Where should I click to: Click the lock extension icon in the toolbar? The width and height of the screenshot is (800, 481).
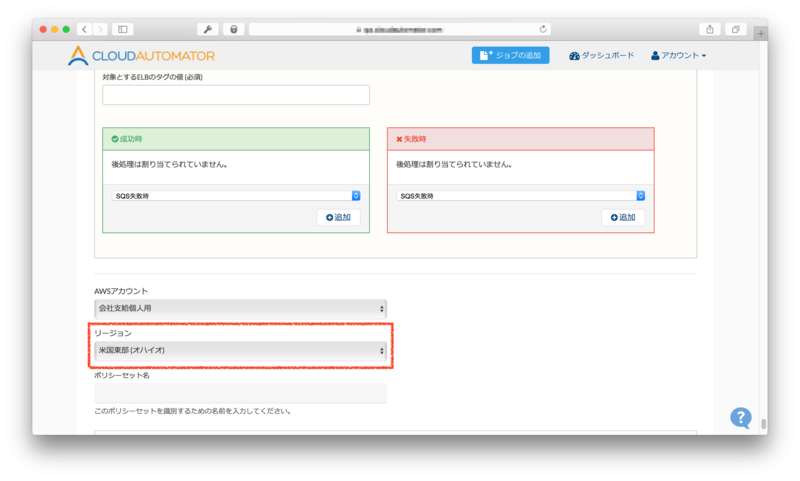(x=234, y=29)
